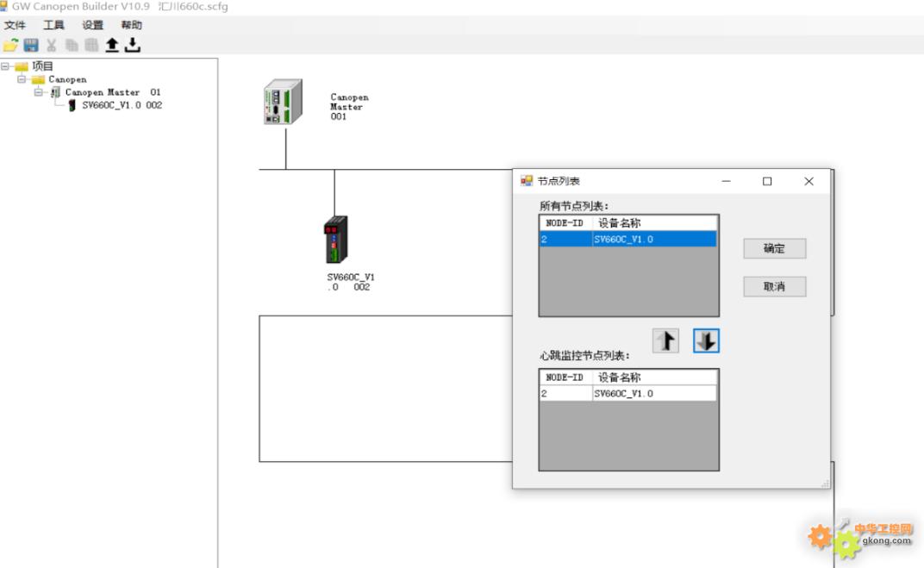
Task: Open file via the folder toolbar icon
Action: coord(10,45)
